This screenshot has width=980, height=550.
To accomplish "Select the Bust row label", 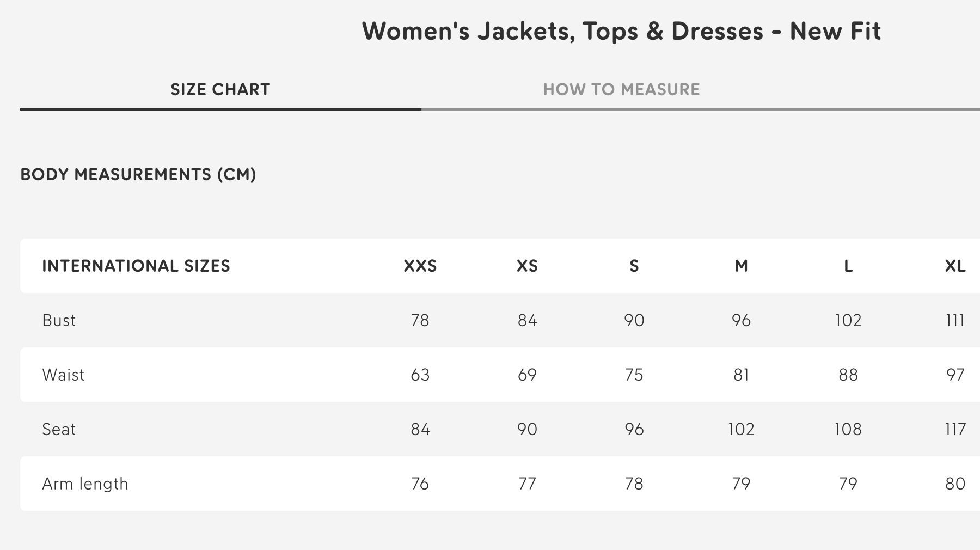I will pos(59,320).
